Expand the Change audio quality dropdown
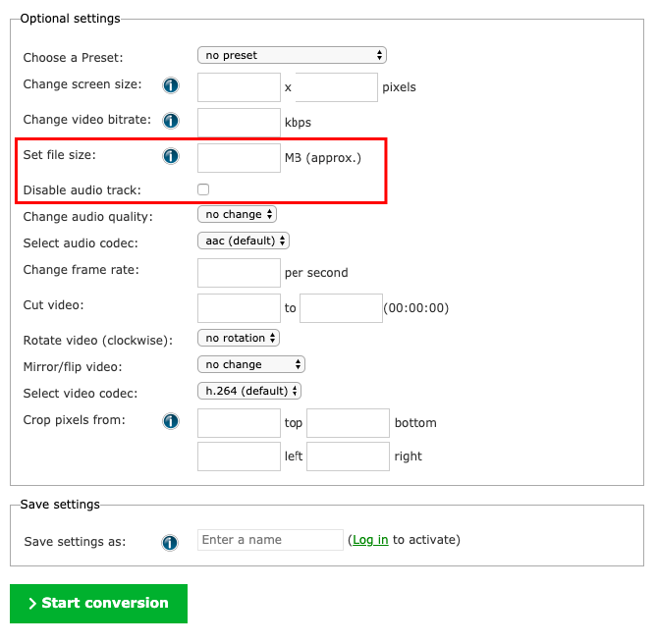 tap(238, 214)
